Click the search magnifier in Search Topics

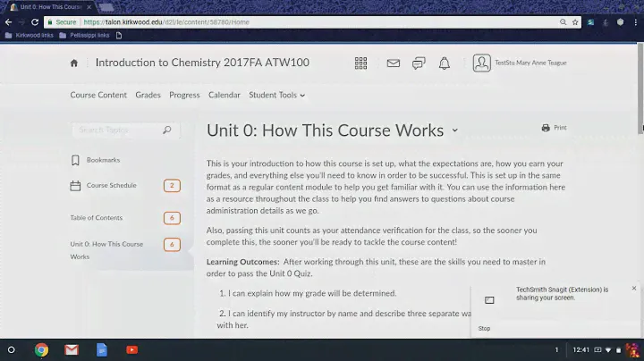click(166, 130)
